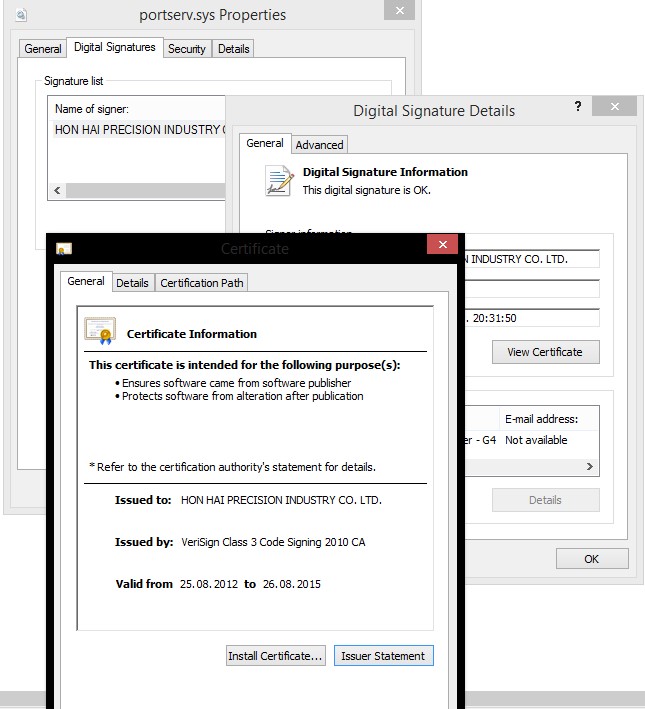Close the Certificate window with red X
Screen dimensions: 645x709
point(442,244)
